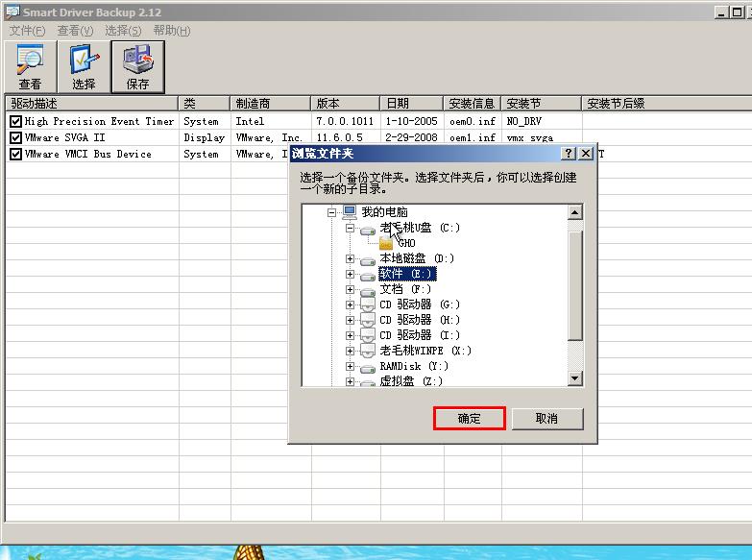Select 老毛桃WINPE (X:) label in tree
This screenshot has height=560, width=752.
pyautogui.click(x=425, y=351)
